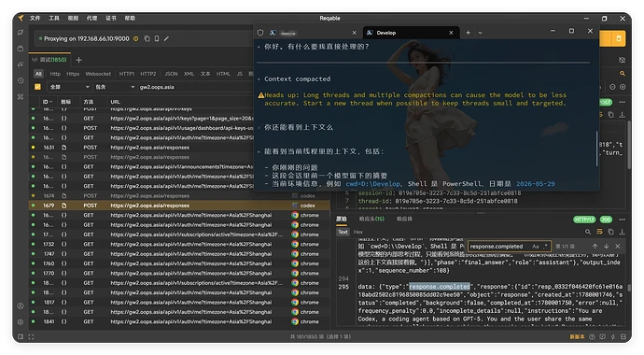
Task: Open the 包含 match-type dropdown
Action: click(115, 87)
